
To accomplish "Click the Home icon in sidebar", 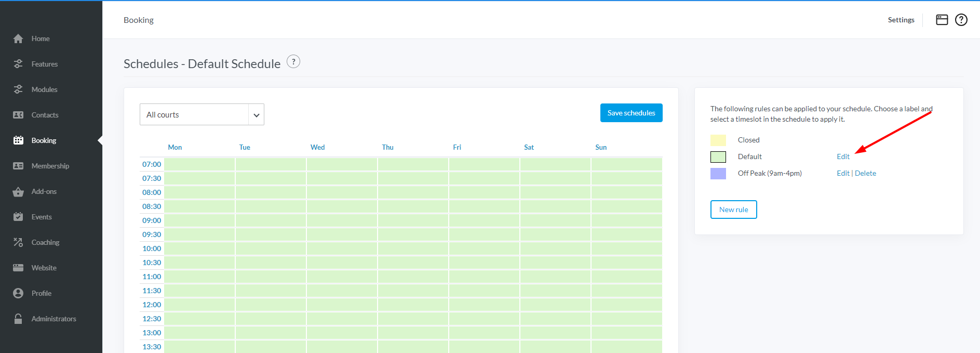I will 18,39.
